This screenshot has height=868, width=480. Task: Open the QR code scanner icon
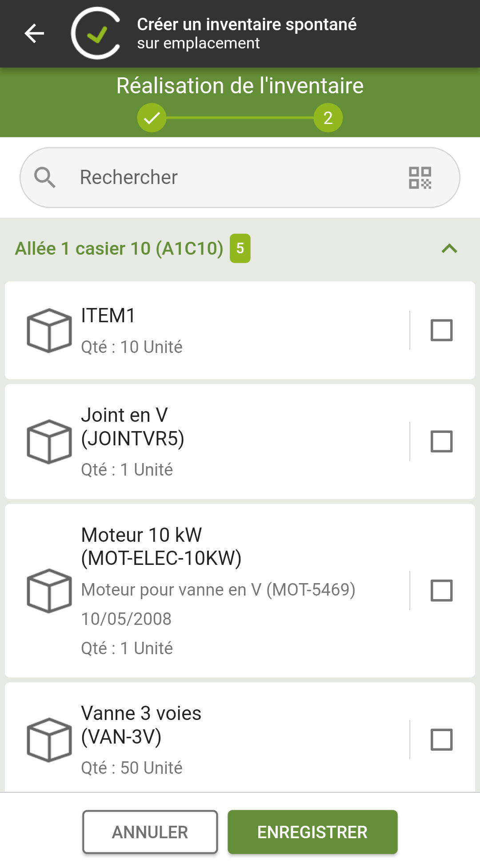coord(420,178)
